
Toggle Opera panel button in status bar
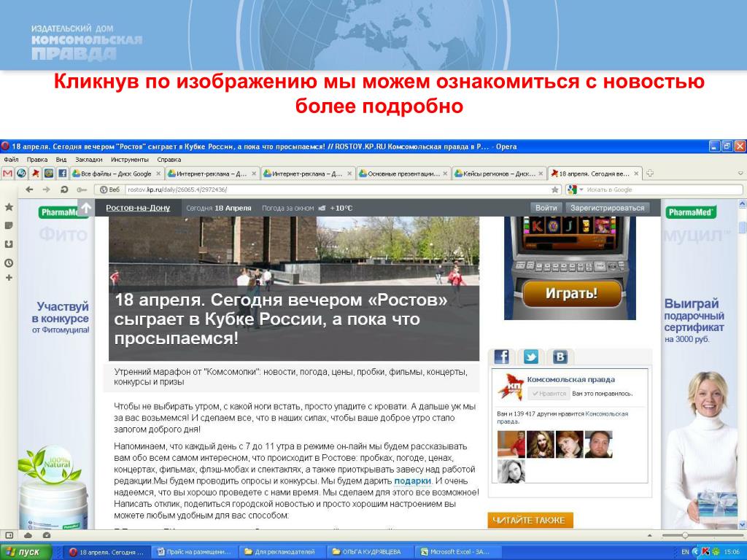[9, 535]
